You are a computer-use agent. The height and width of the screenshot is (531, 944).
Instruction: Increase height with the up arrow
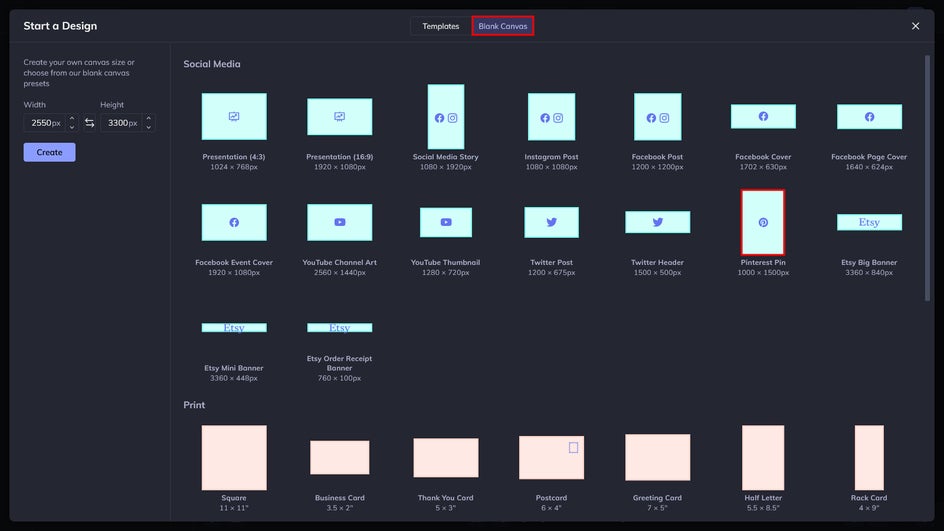[x=149, y=118]
